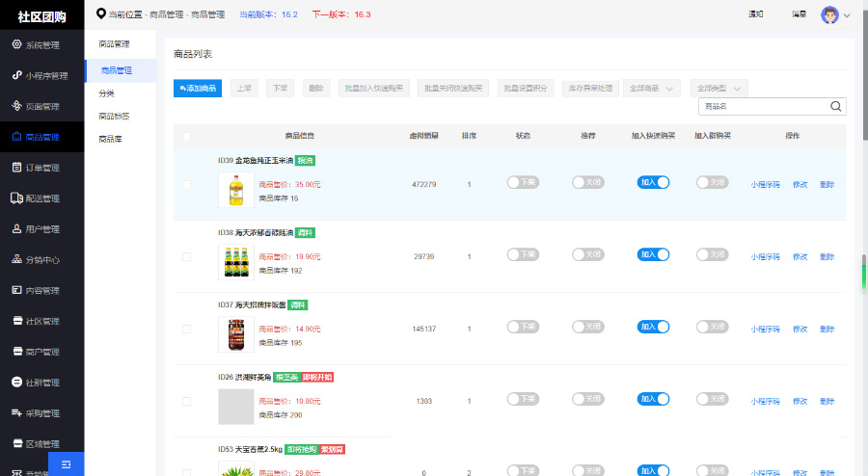Viewport: 868px width, 476px height.
Task: Select 商品标签 in the submenu
Action: pos(114,117)
